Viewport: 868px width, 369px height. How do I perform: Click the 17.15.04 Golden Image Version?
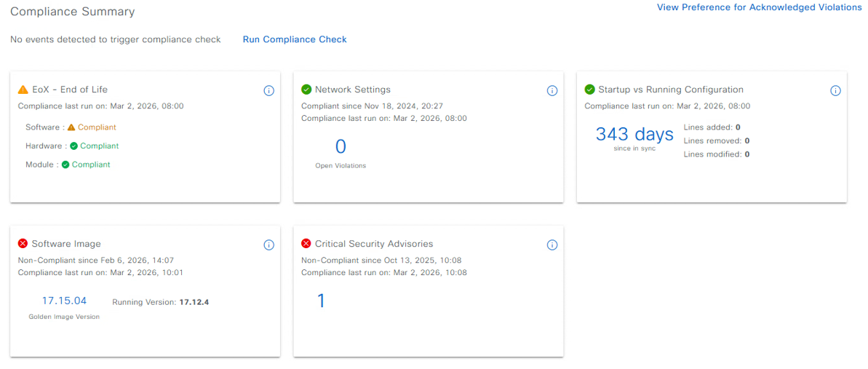64,301
